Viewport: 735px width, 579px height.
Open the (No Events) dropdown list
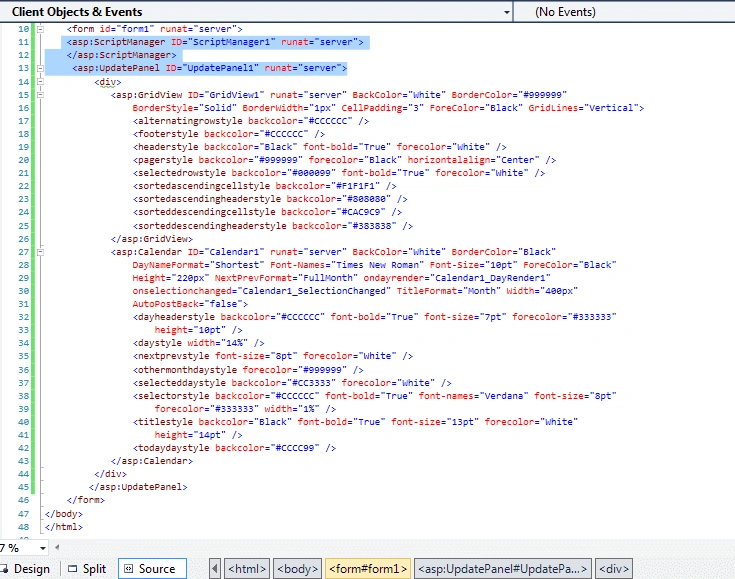pyautogui.click(x=624, y=12)
